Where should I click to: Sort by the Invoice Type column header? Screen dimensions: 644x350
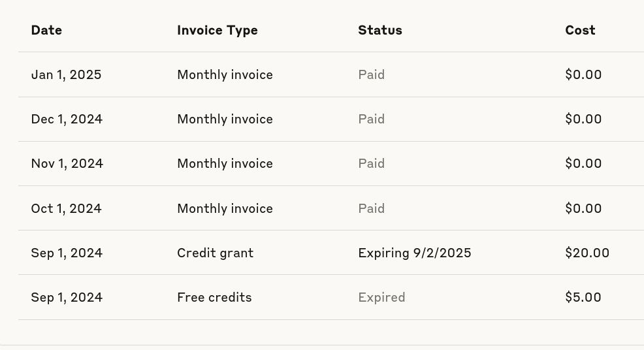coord(217,30)
